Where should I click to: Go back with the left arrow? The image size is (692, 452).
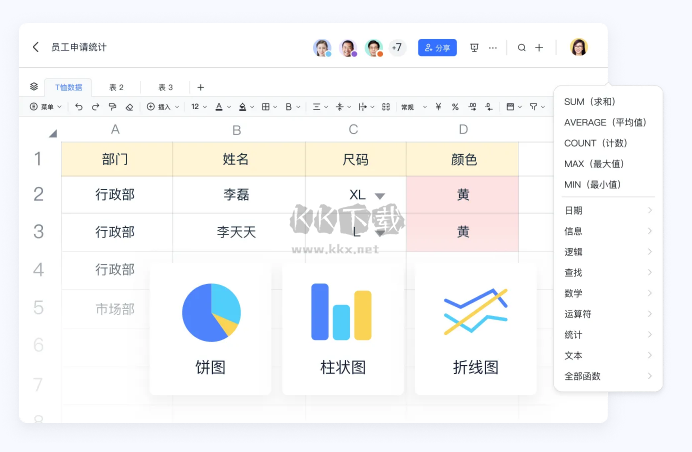coord(36,47)
